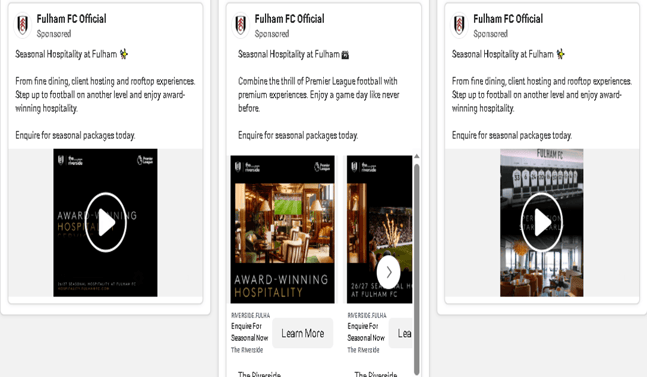Viewport: 647px width, 377px height.
Task: Click Sponsored label in left card
Action: tap(54, 34)
